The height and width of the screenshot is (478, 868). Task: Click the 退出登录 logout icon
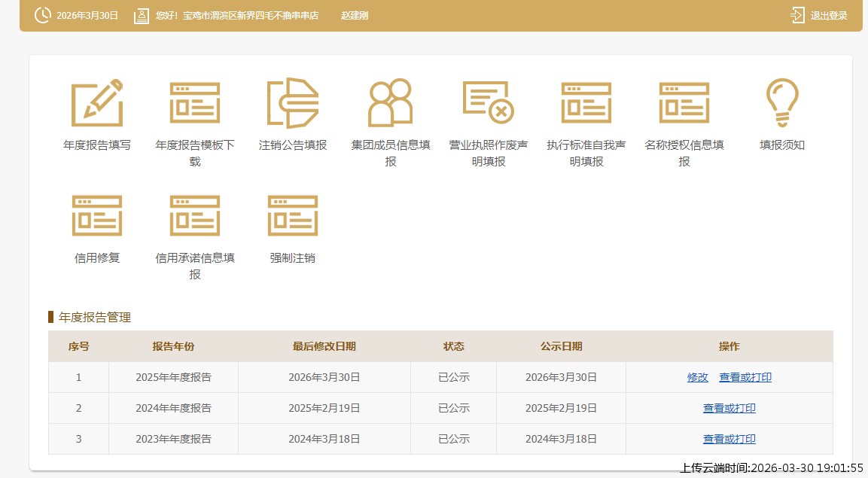[798, 15]
